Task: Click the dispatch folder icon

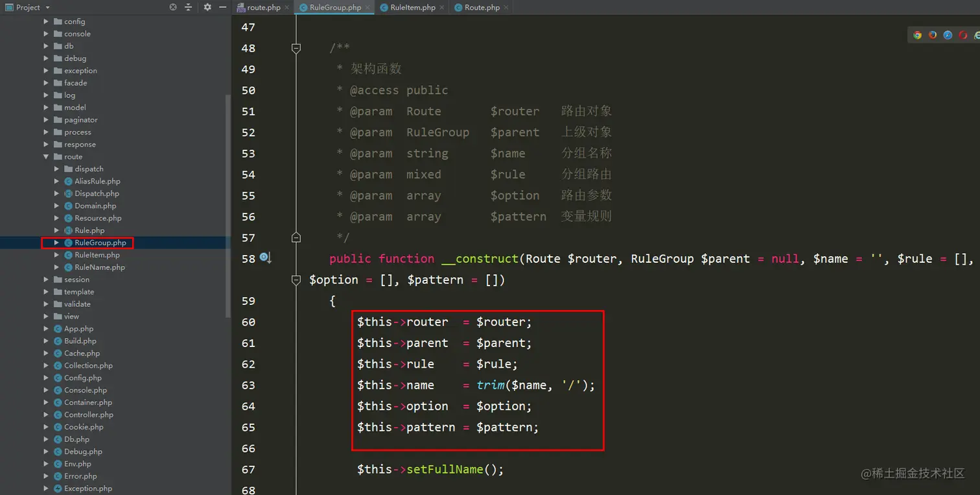Action: click(x=68, y=169)
